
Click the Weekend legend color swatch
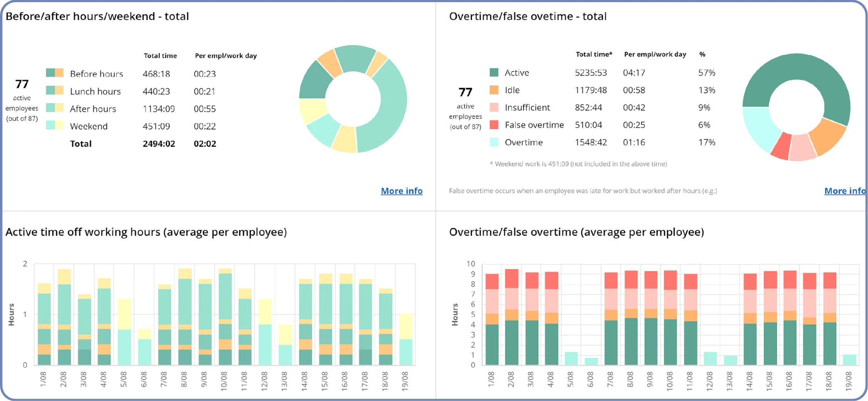click(55, 125)
